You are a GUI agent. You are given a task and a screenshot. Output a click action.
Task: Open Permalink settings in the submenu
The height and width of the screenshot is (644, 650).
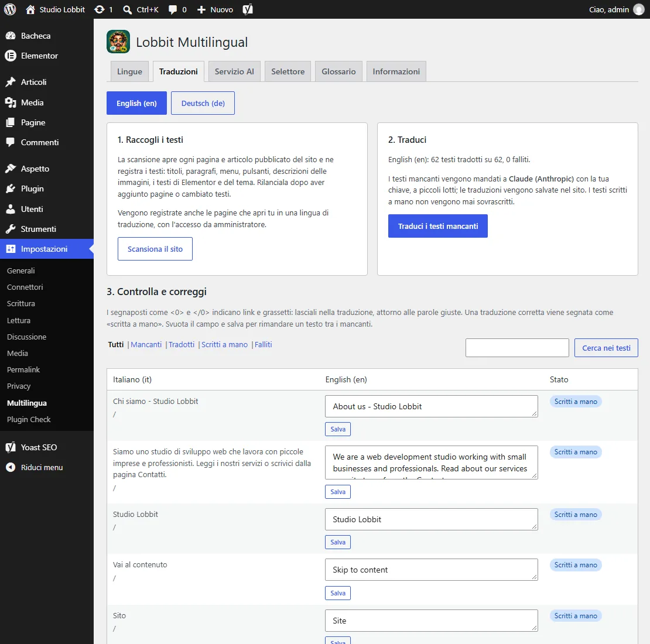[23, 369]
